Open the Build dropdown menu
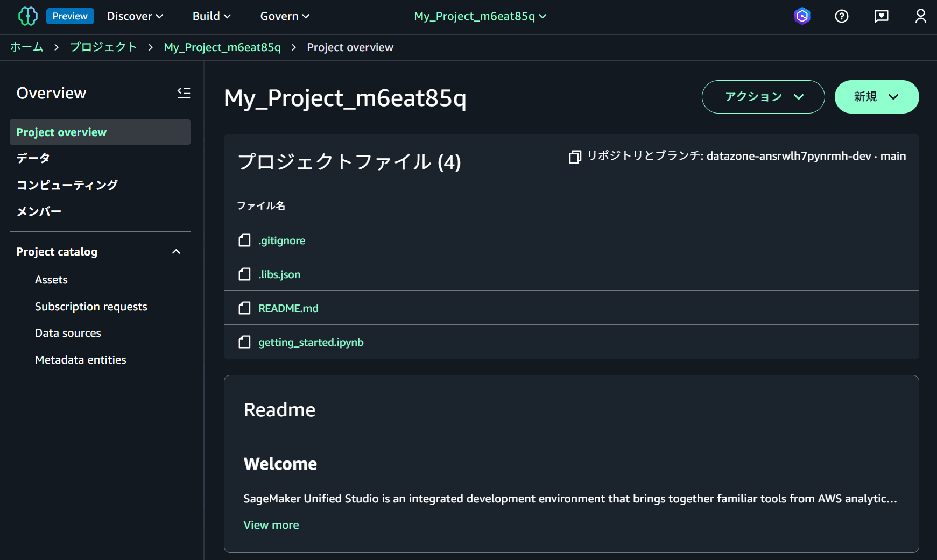Viewport: 937px width, 560px height. [212, 16]
